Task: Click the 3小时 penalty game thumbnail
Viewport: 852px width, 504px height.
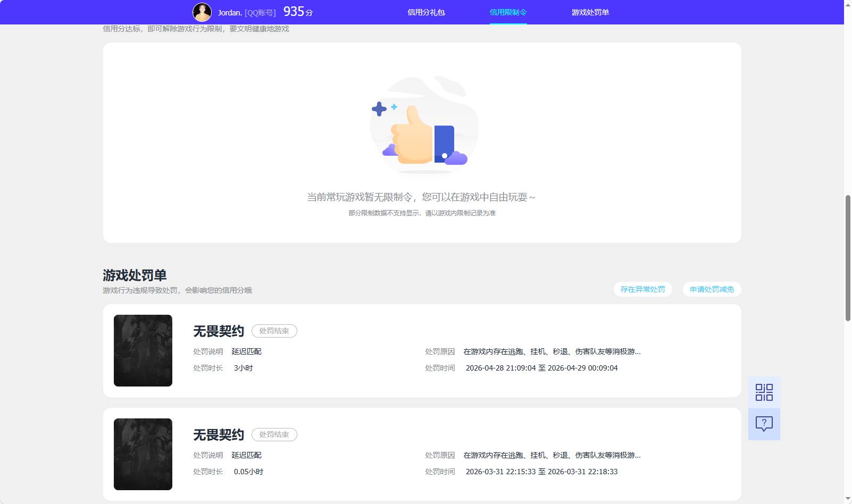Action: pyautogui.click(x=143, y=350)
